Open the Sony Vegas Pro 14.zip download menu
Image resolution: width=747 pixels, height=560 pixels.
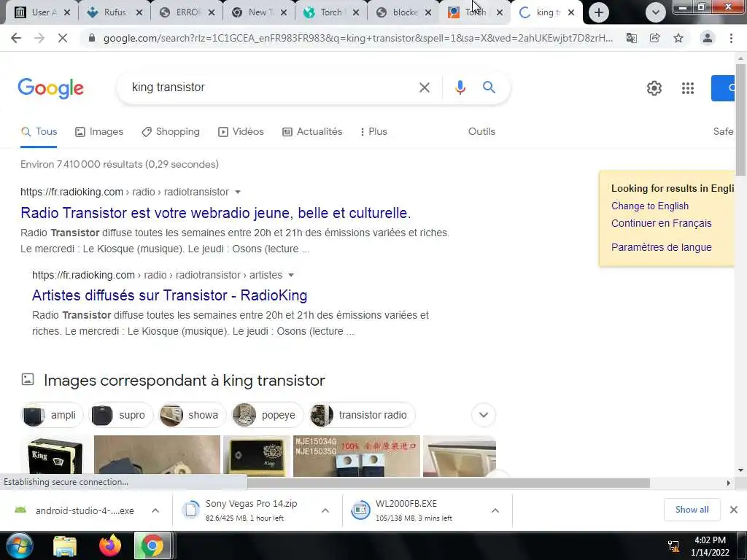click(325, 510)
